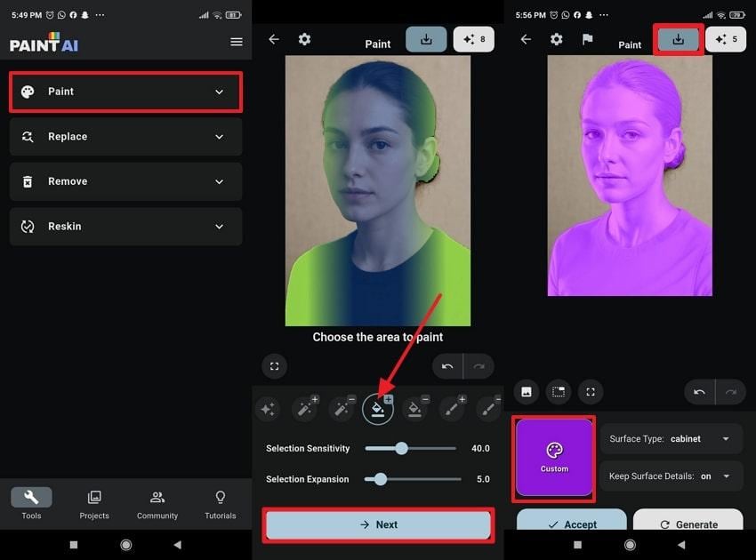756x560 pixels.
Task: Expand the Replace section
Action: tap(125, 136)
